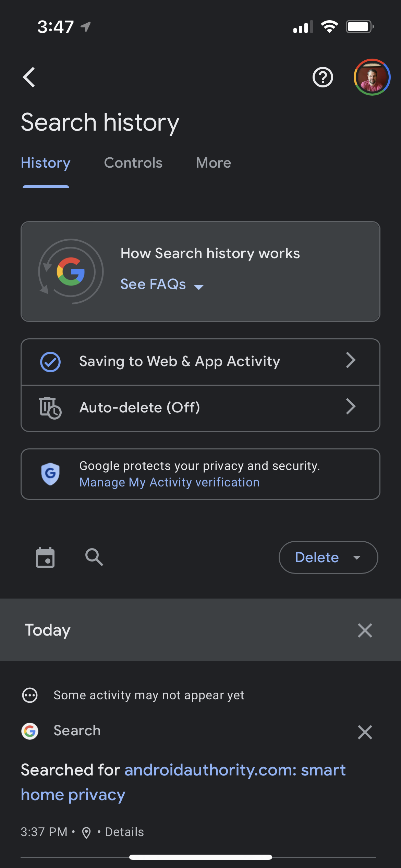Tap the back arrow icon

pos(29,77)
